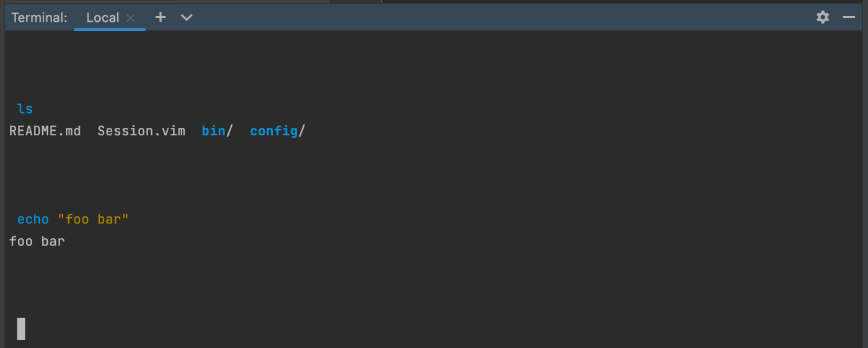Click the Session.vim file name

click(141, 131)
